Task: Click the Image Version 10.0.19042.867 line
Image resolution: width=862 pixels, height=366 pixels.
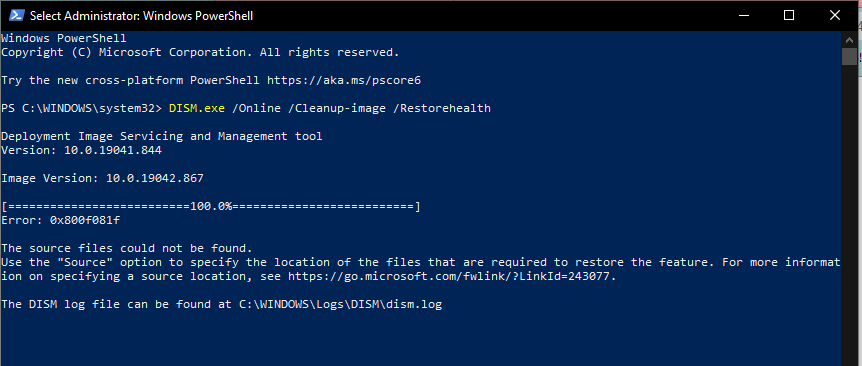Action: pos(102,178)
